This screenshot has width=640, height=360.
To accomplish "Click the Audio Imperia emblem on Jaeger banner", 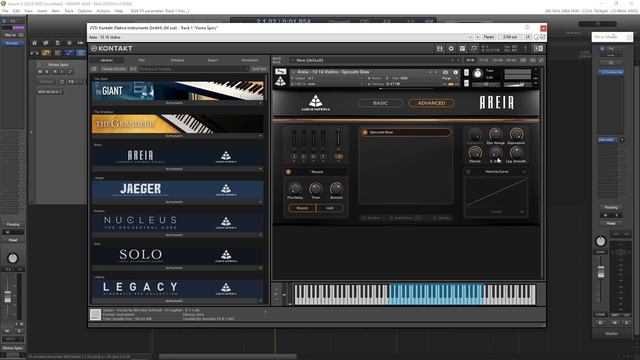I will coord(226,190).
